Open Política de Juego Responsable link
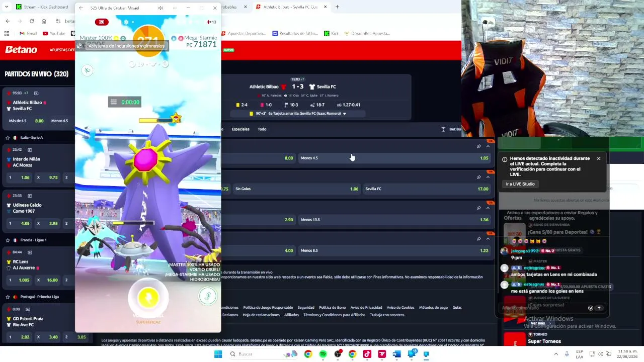The image size is (644, 362). pyautogui.click(x=268, y=308)
